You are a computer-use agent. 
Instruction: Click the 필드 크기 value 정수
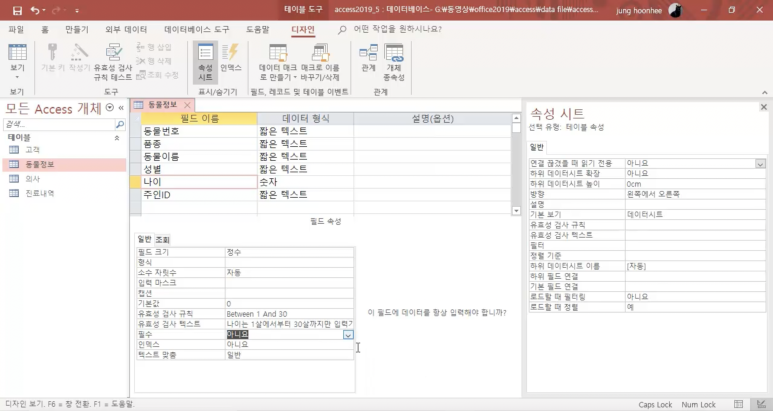tap(289, 252)
